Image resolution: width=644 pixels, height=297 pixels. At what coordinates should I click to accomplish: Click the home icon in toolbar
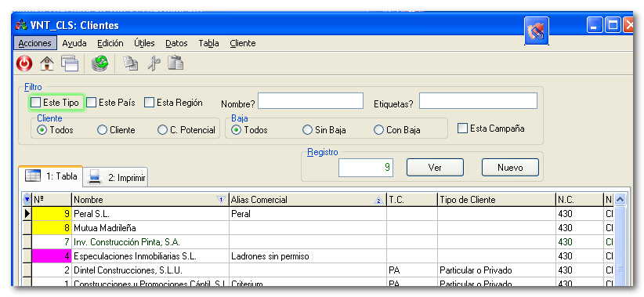click(47, 63)
